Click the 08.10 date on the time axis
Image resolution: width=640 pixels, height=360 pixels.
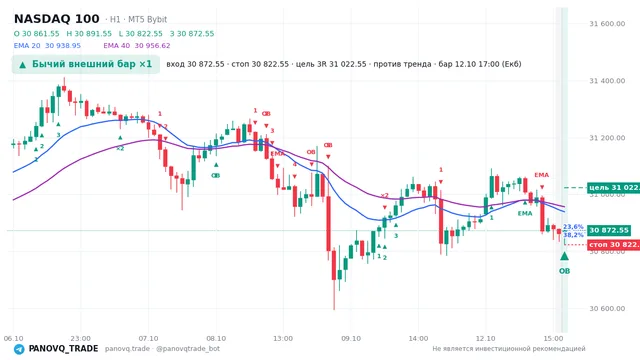(x=216, y=338)
